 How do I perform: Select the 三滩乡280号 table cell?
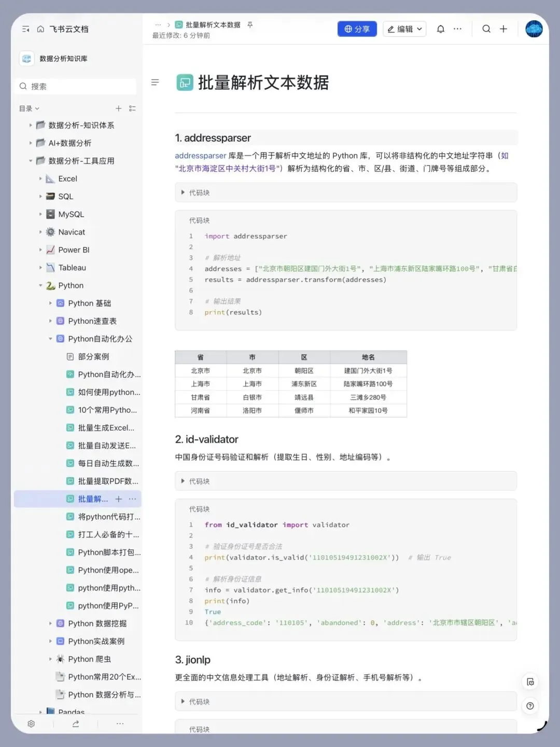click(x=368, y=397)
